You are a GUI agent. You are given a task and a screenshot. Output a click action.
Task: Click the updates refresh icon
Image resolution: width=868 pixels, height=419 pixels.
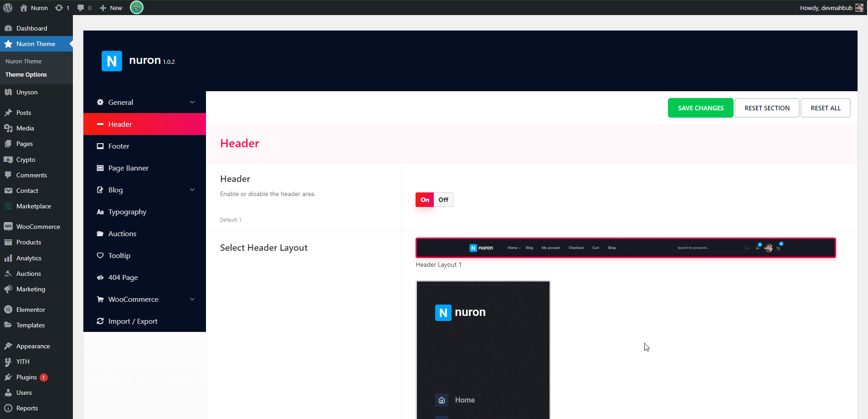tap(59, 8)
